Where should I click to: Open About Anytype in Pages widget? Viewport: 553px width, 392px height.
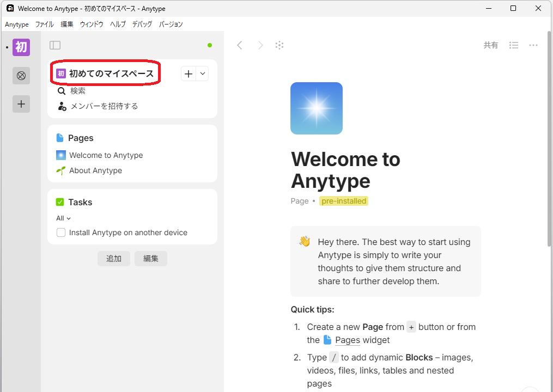(95, 170)
